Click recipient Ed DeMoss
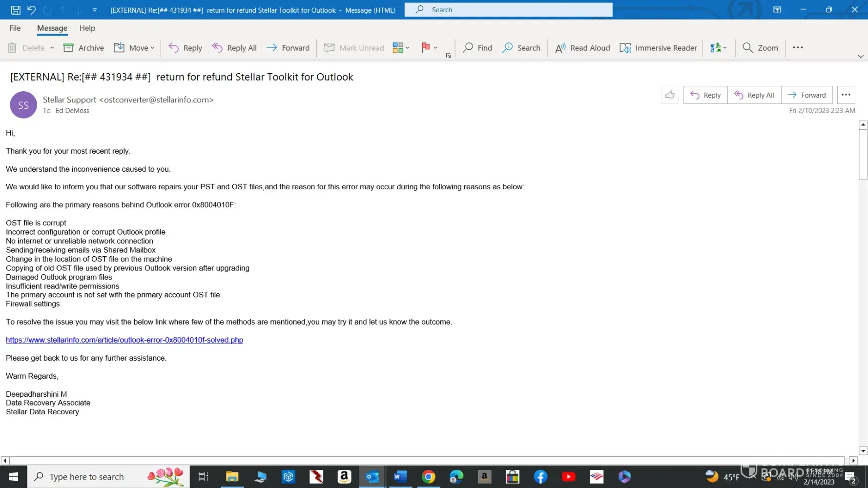This screenshot has height=488, width=868. point(72,111)
